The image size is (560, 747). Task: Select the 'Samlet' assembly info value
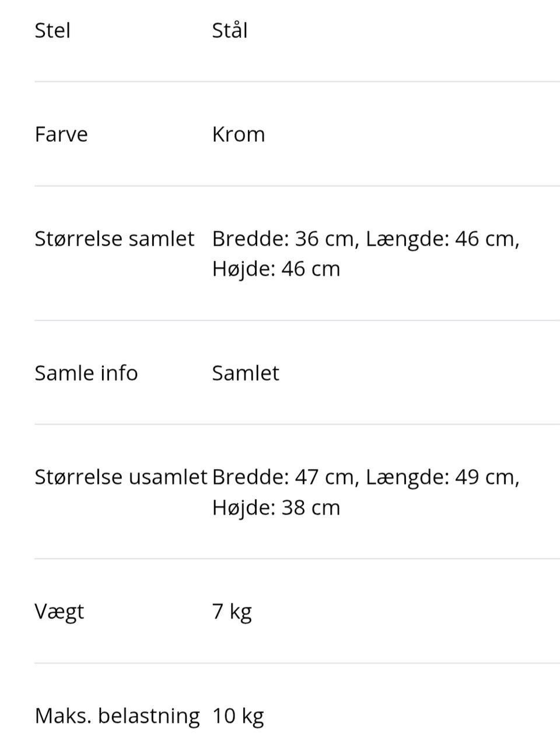(x=246, y=373)
